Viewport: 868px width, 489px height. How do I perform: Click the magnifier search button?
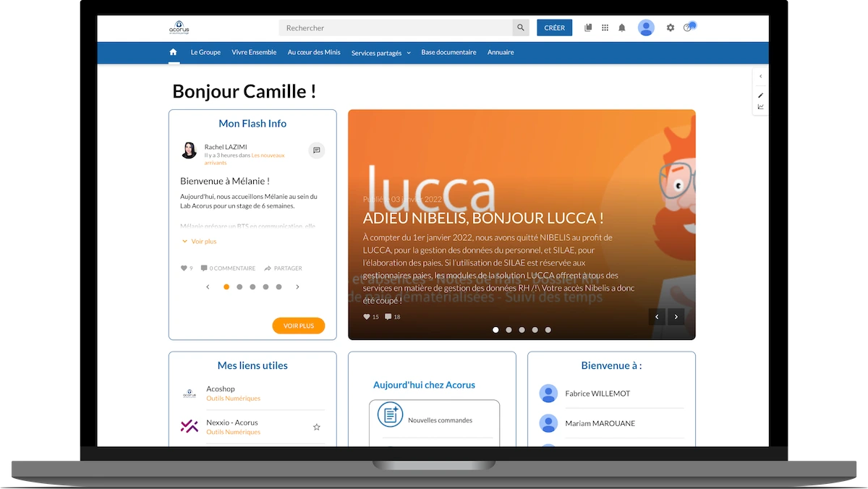coord(521,27)
